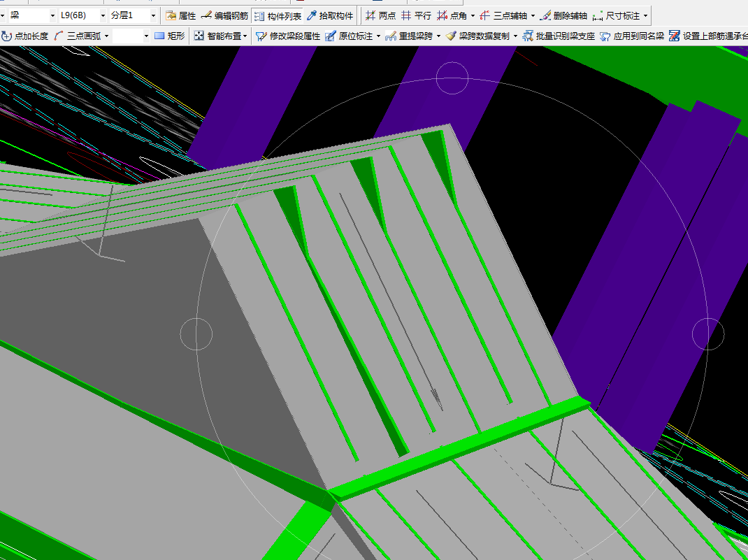Click 删除辅轴 delete auxiliary axis
This screenshot has height=560, width=748.
(563, 16)
